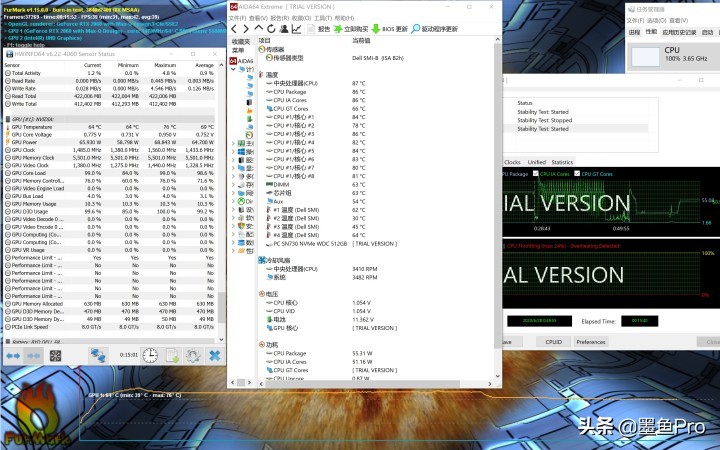Click the up-level arrow in AIDA64 toolbar

pyautogui.click(x=259, y=28)
